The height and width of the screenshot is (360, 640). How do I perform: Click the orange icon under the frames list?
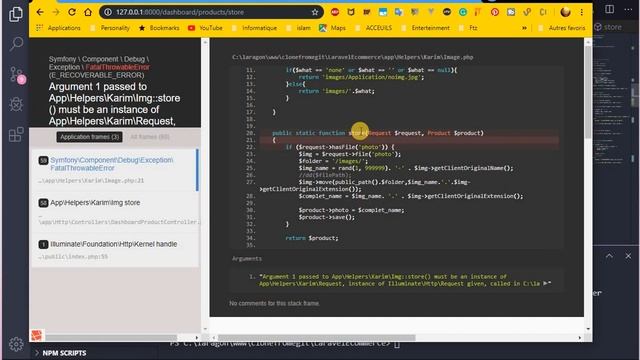37,335
